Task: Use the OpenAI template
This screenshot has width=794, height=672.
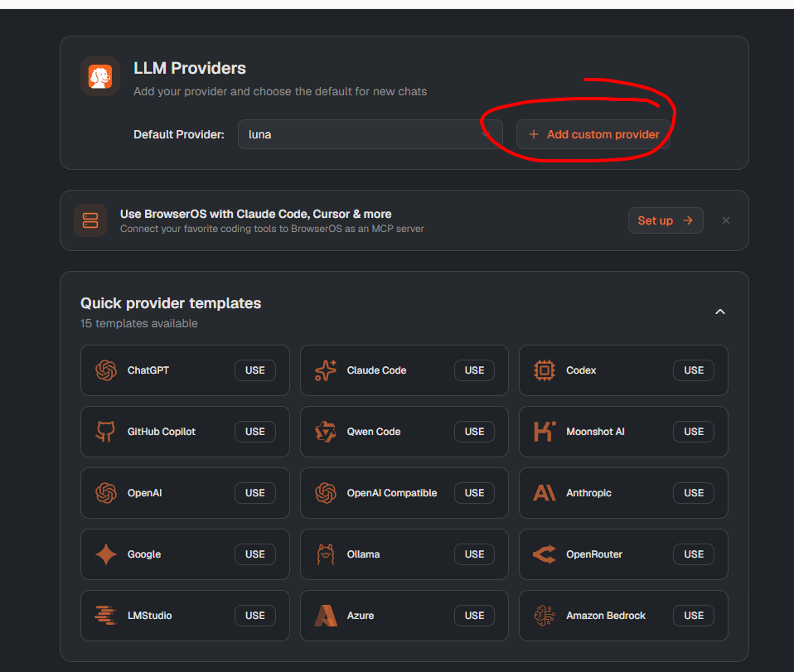Action: 254,493
